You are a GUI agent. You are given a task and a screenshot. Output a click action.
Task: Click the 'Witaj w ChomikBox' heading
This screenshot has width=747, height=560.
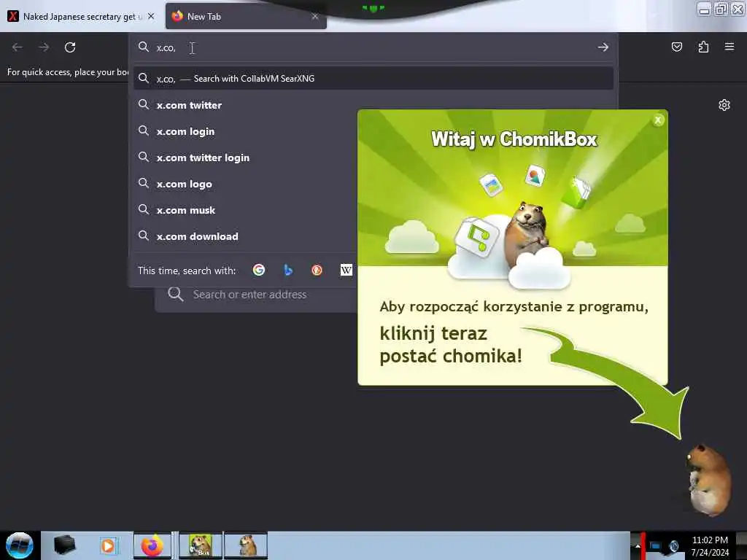[514, 139]
